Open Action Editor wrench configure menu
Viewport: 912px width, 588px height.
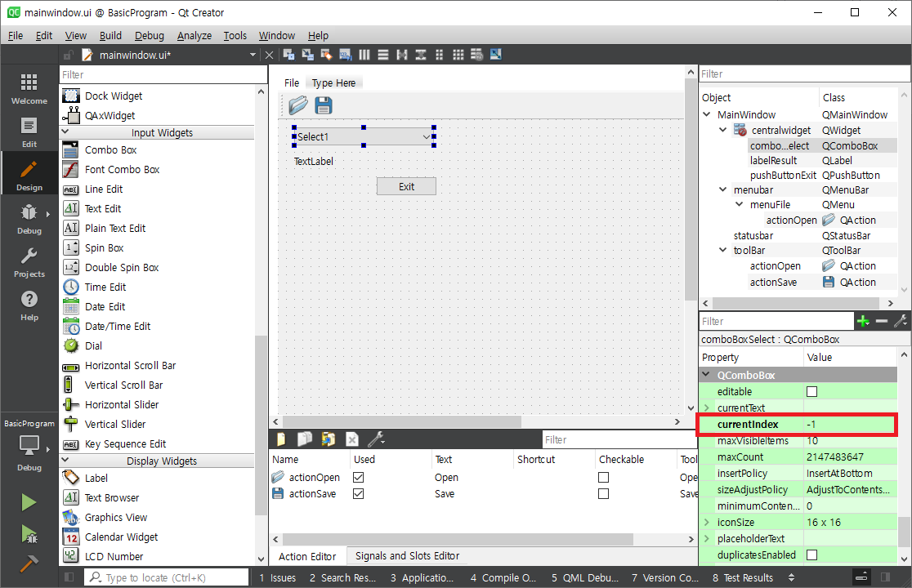coord(376,439)
